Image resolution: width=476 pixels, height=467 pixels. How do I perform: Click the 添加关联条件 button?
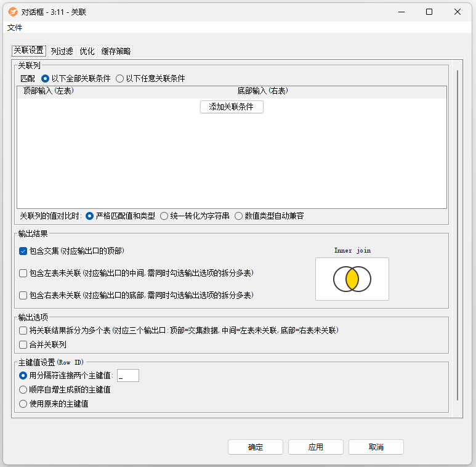point(232,107)
